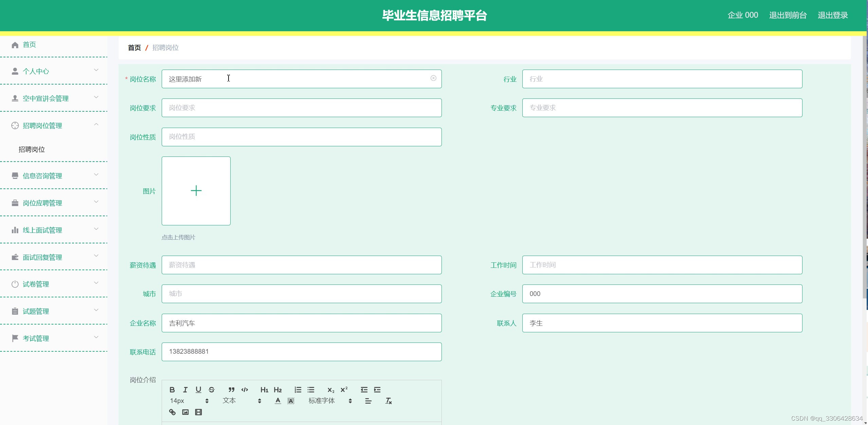The width and height of the screenshot is (868, 425).
Task: Toggle strikethrough formatting in editor
Action: [212, 390]
